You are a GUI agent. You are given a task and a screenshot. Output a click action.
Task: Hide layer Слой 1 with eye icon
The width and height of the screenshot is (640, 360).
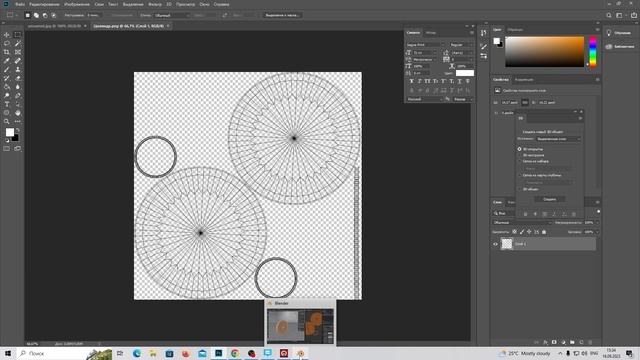point(496,244)
